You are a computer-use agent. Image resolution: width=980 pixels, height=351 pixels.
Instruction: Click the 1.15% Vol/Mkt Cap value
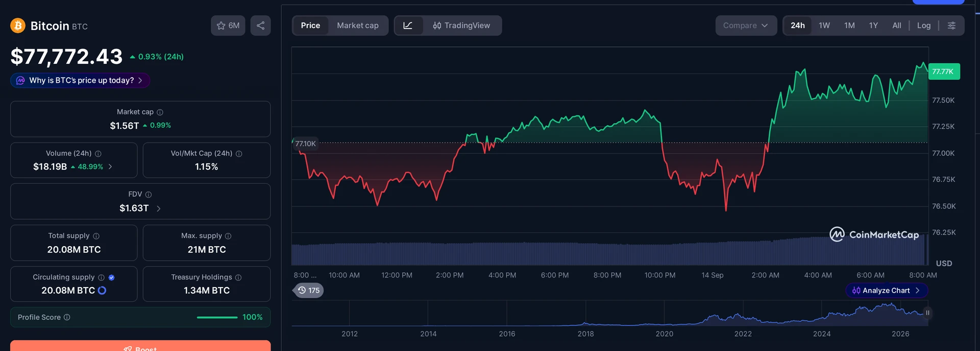207,167
